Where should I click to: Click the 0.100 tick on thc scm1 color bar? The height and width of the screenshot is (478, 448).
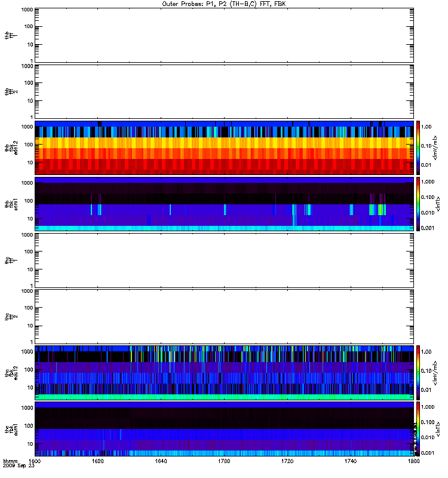click(x=428, y=422)
